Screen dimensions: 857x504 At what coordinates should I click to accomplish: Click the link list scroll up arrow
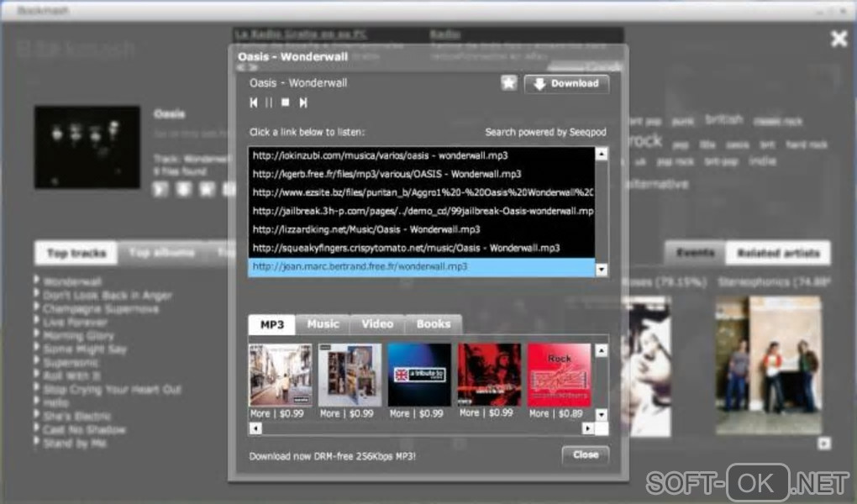(602, 155)
